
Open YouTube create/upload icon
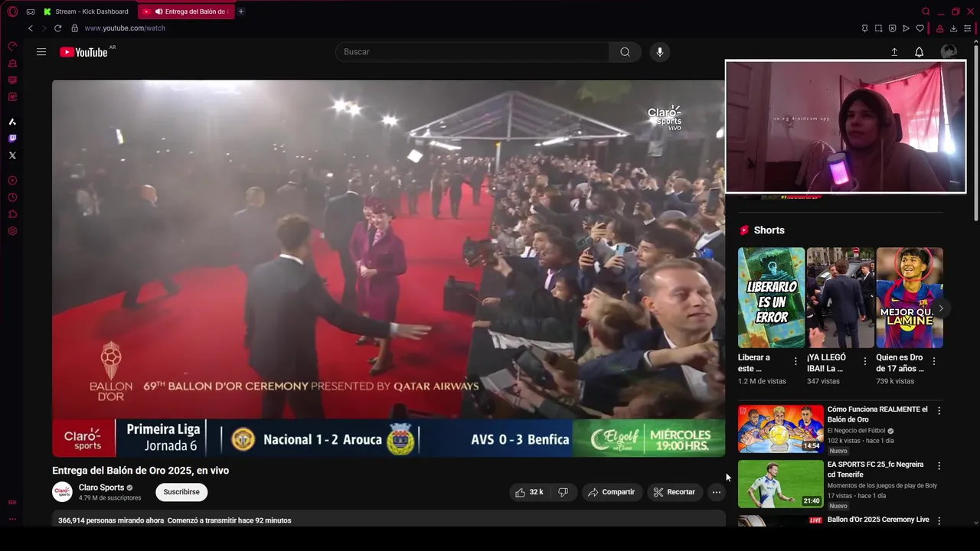click(x=894, y=52)
